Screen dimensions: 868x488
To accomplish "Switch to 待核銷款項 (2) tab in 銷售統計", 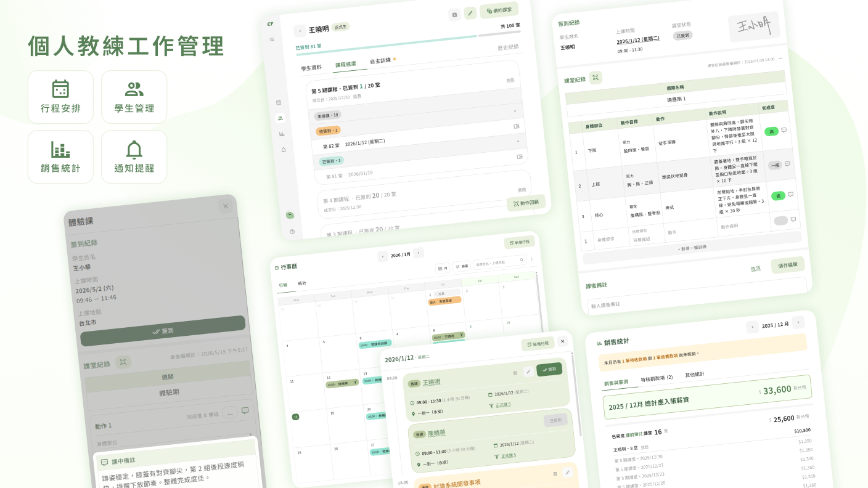I will [x=657, y=378].
